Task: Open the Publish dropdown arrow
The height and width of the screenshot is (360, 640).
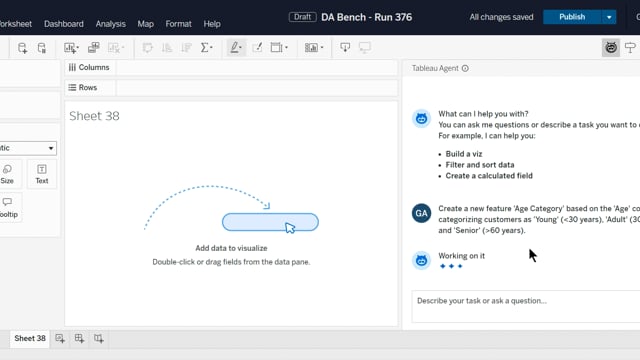Action: 609,17
